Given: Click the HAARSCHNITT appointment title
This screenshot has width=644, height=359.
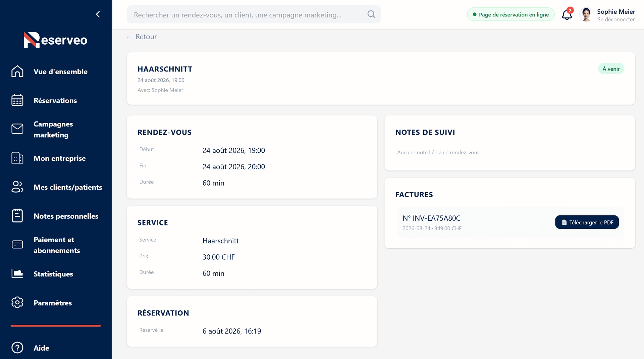Looking at the screenshot, I should (x=165, y=69).
